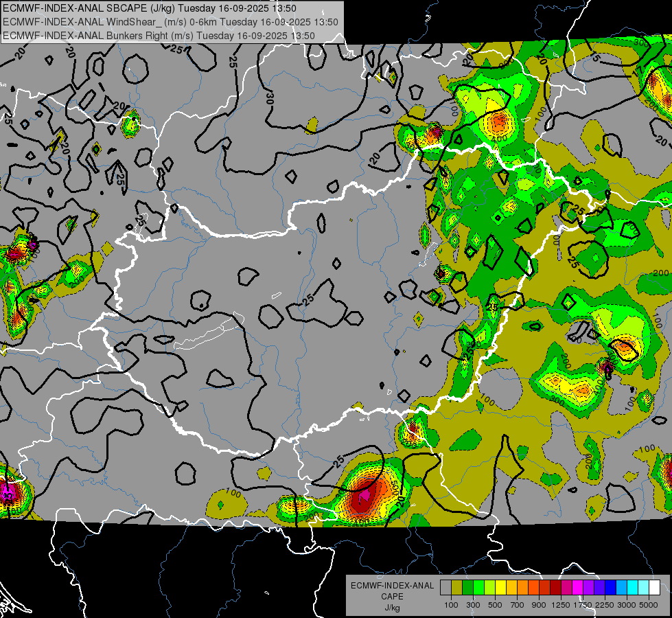The width and height of the screenshot is (672, 618).
Task: Pick the pure yellow legend swatch
Action: (500, 587)
